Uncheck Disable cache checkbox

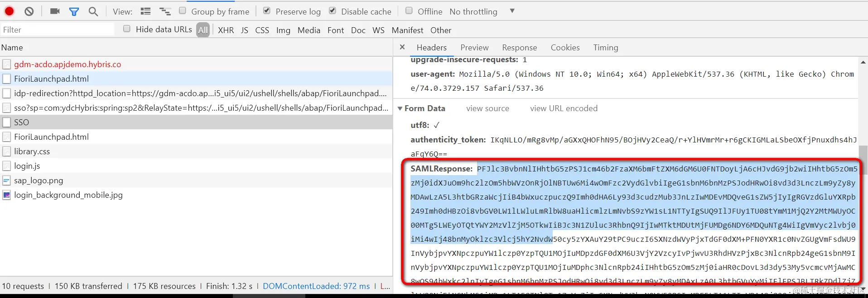[333, 10]
